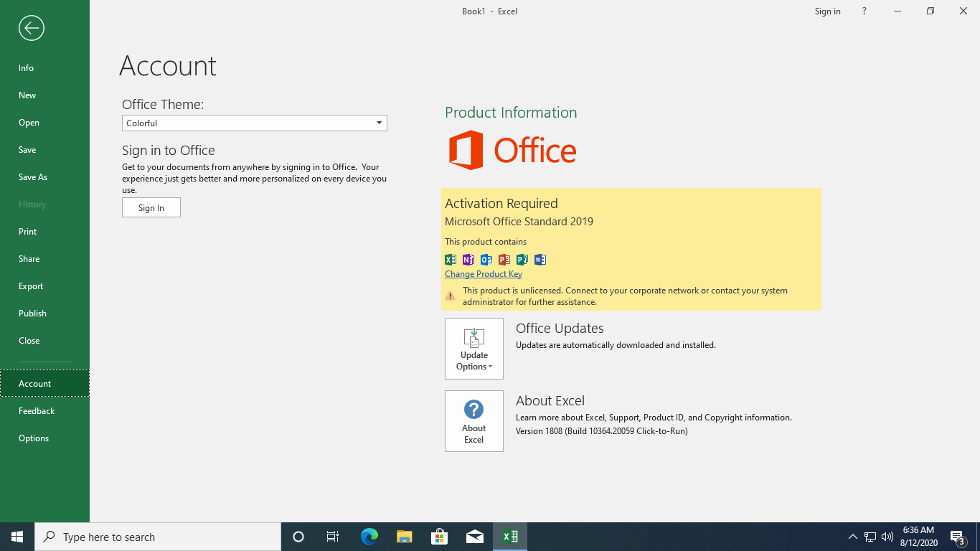Image resolution: width=980 pixels, height=551 pixels.
Task: Click the Publisher icon under This product contains
Action: coord(522,260)
